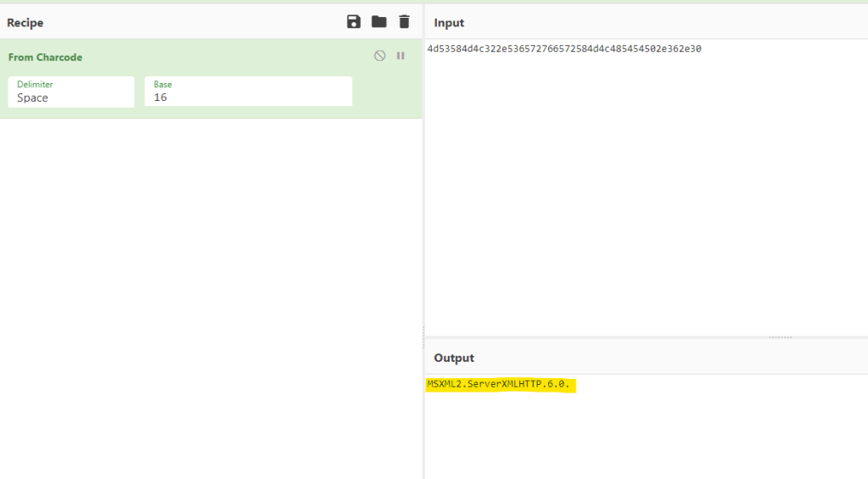The height and width of the screenshot is (479, 868).
Task: Disable the From Charcode operation
Action: click(379, 56)
